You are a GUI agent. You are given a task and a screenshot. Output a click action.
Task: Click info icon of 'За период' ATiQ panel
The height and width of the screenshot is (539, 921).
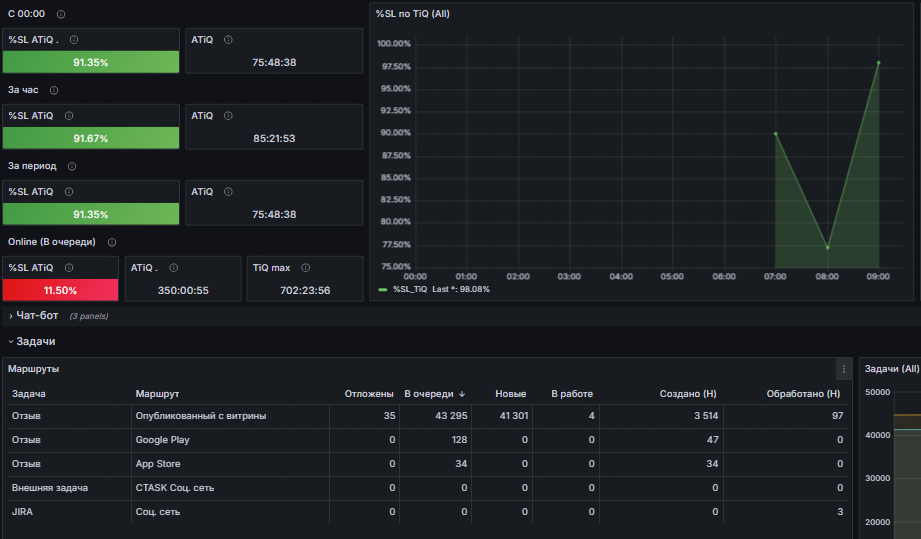point(228,192)
